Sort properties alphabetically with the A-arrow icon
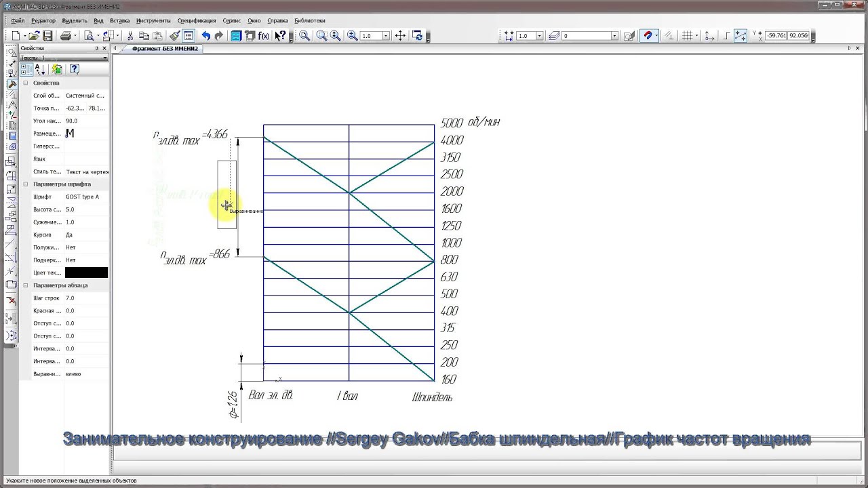Viewport: 868px width, 488px height. click(39, 69)
